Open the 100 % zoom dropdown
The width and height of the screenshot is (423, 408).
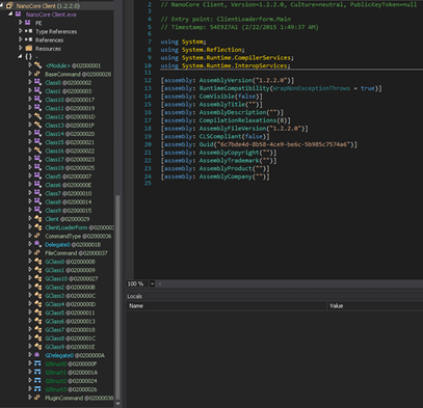point(152,284)
